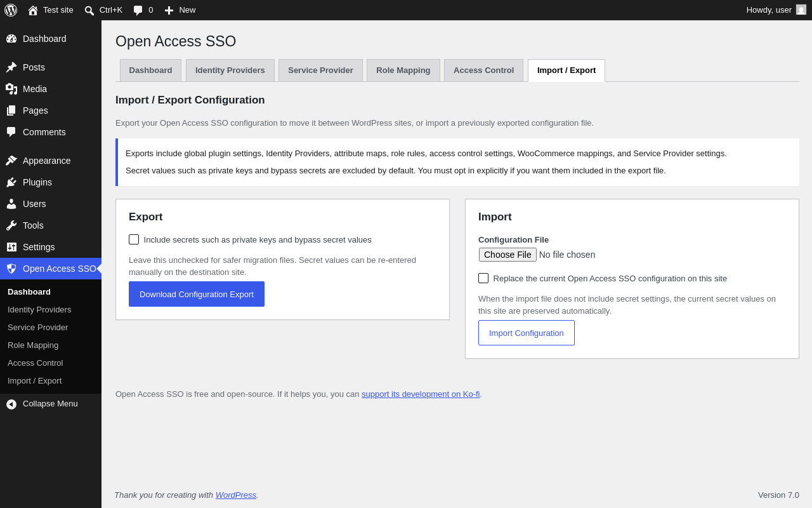This screenshot has width=812, height=508.
Task: Select the Import / Export tab
Action: point(566,70)
